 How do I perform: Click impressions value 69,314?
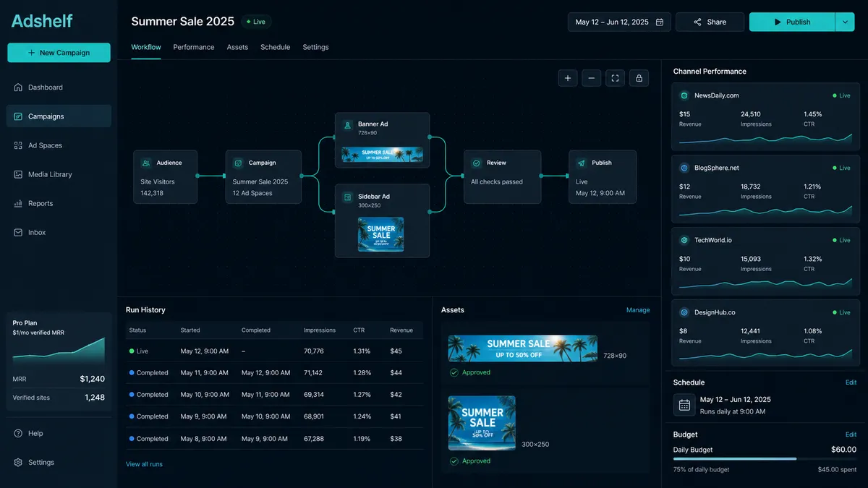[314, 395]
